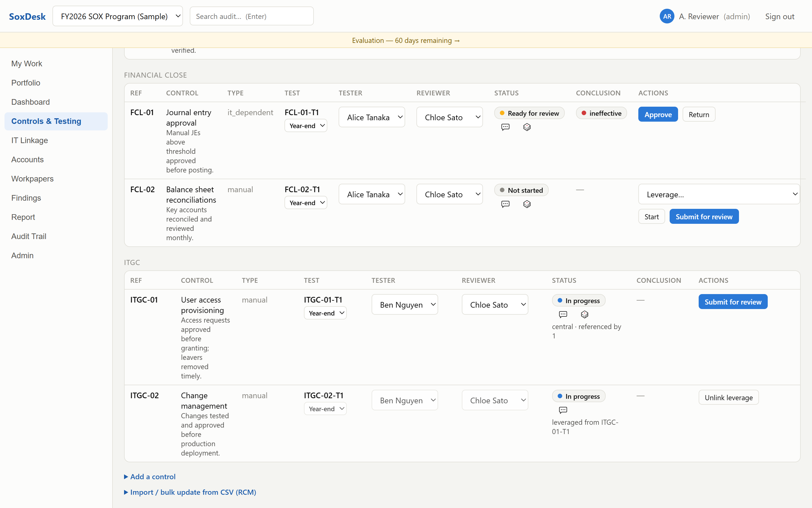Open ITGC-01-T1 Year-end period dropdown
The height and width of the screenshot is (508, 812).
click(x=325, y=313)
